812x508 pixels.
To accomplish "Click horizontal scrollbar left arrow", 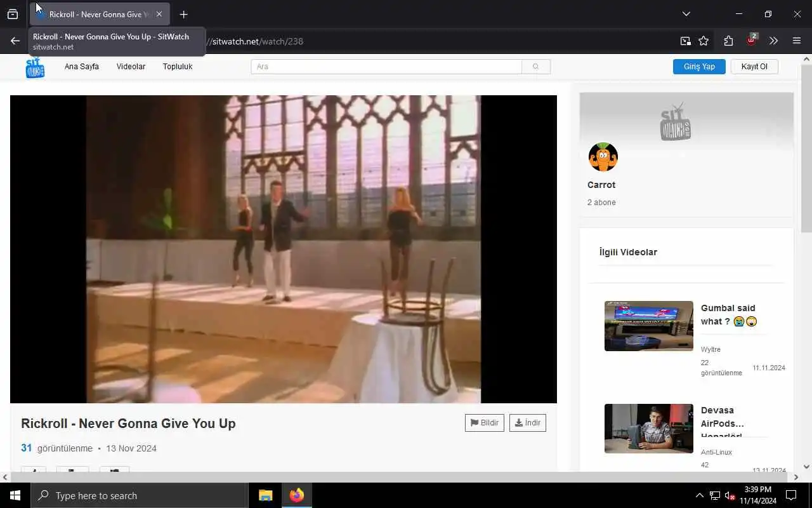I will (x=5, y=477).
